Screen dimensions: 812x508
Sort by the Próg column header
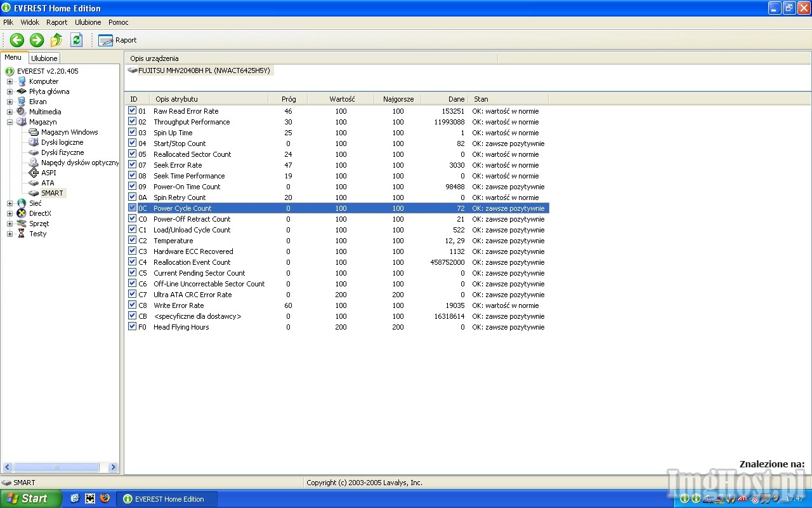(x=288, y=99)
